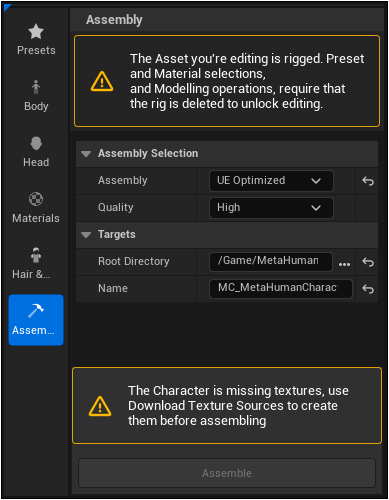Browse root directory with ellipsis button
Viewport: 389px width, 500px height.
(x=344, y=264)
